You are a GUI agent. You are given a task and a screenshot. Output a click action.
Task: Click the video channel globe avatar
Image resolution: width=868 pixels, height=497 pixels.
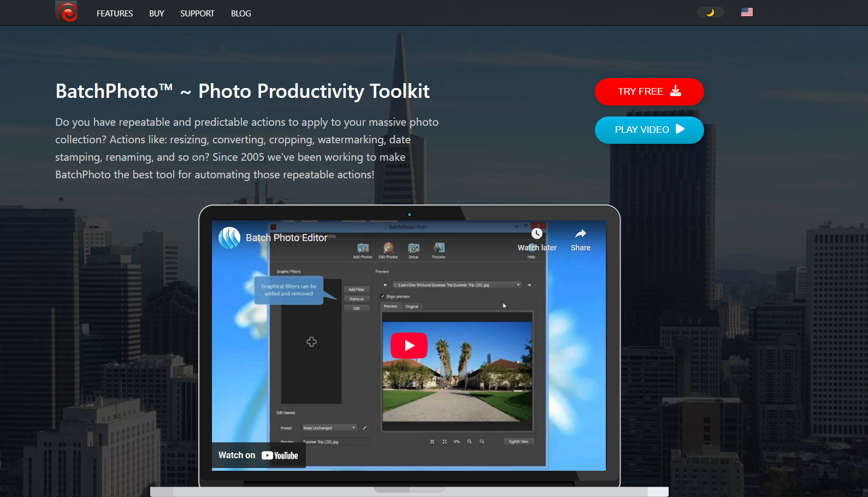click(x=229, y=238)
